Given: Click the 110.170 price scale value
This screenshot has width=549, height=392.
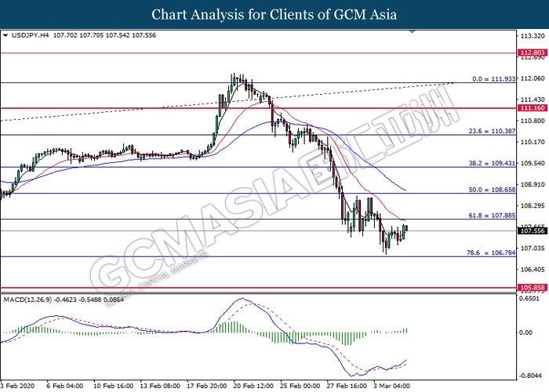Looking at the screenshot, I should pos(533,142).
